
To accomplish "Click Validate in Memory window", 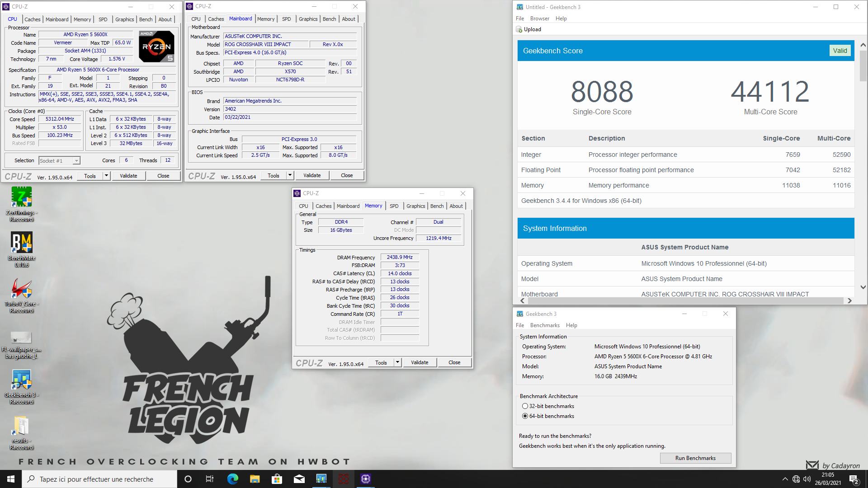I will click(420, 362).
